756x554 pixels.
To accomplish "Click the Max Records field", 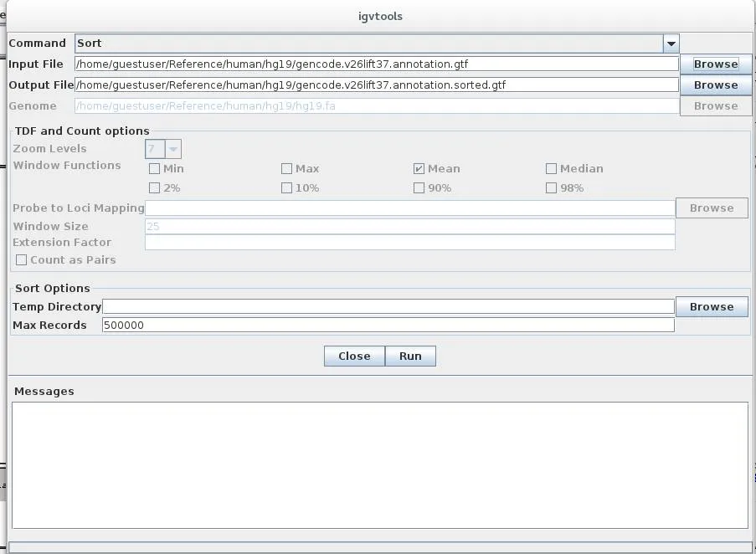I will (388, 326).
